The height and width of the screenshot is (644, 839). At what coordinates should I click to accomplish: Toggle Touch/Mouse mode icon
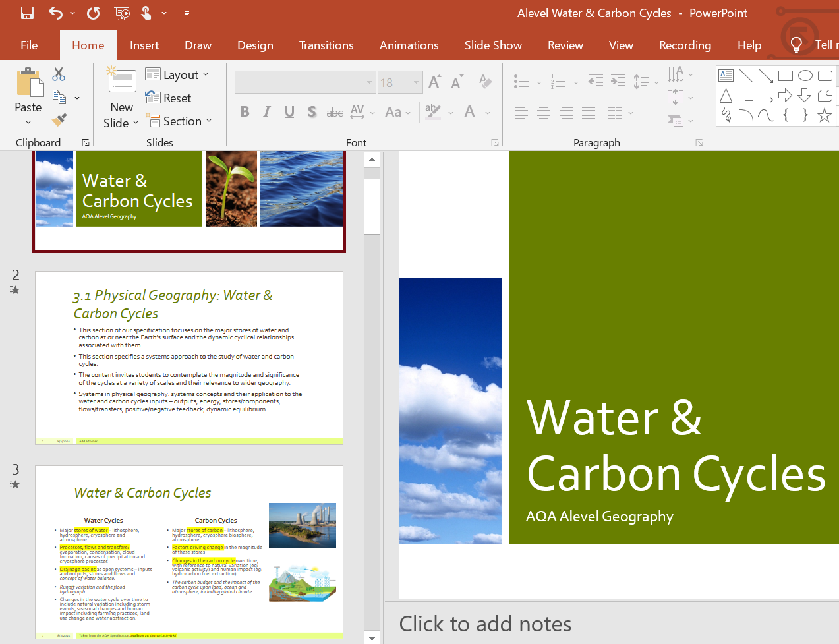click(146, 13)
